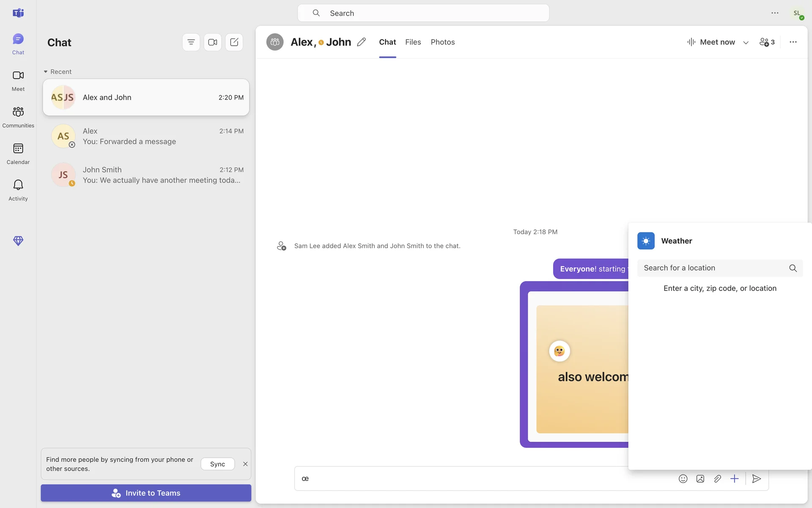
Task: Open the plus actions and apps button
Action: (x=734, y=479)
